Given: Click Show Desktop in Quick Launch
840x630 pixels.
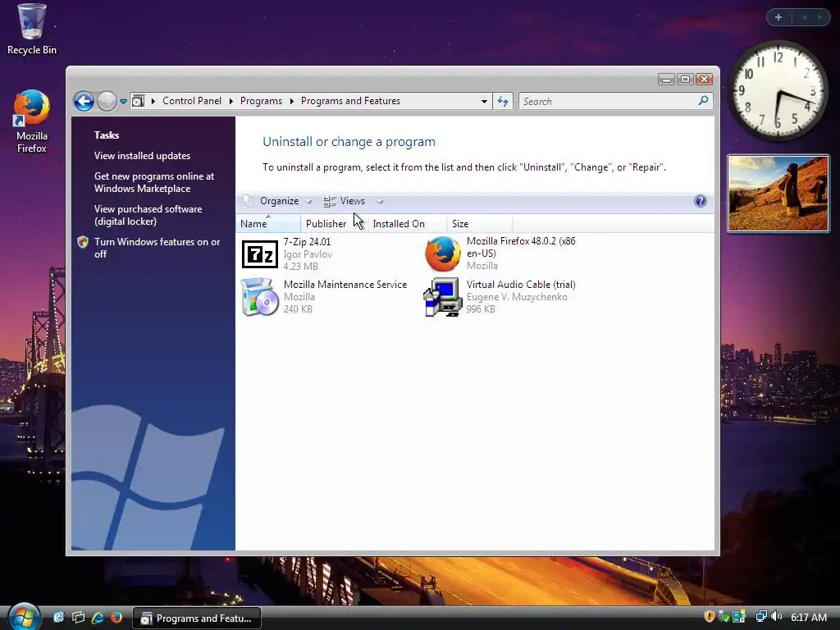Looking at the screenshot, I should pyautogui.click(x=58, y=618).
